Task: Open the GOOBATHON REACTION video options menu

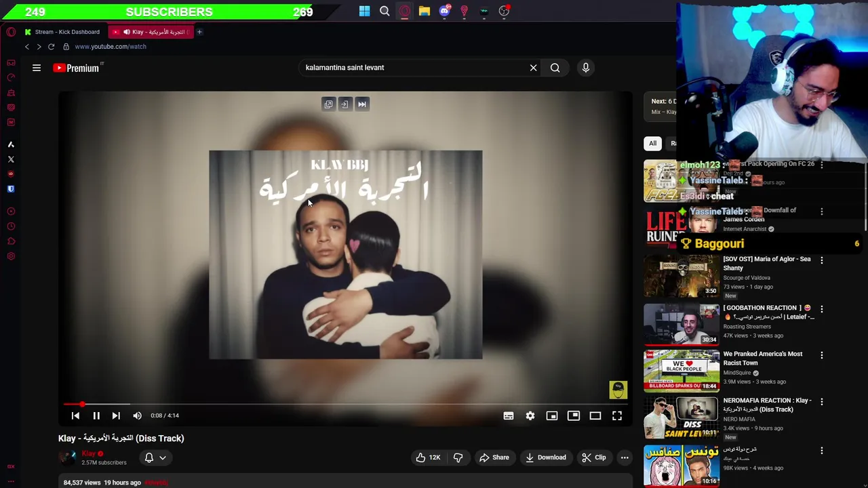Action: point(822,309)
